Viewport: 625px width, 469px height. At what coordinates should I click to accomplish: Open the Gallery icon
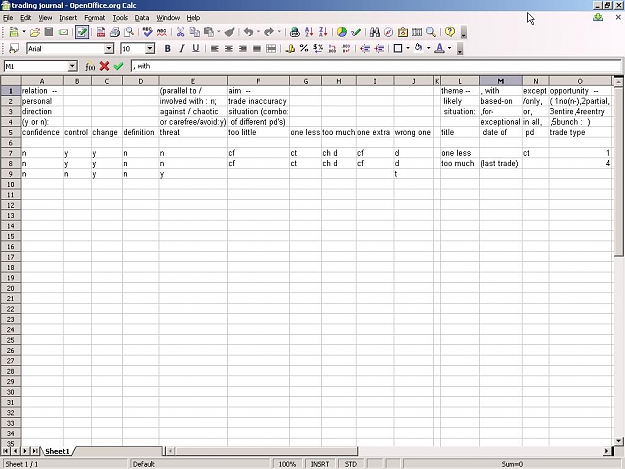403,32
